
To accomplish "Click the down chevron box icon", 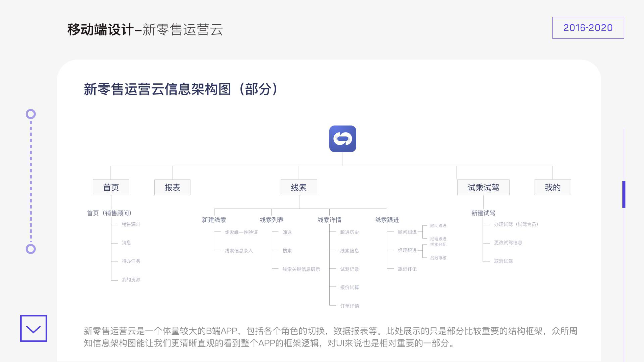I will point(33,328).
